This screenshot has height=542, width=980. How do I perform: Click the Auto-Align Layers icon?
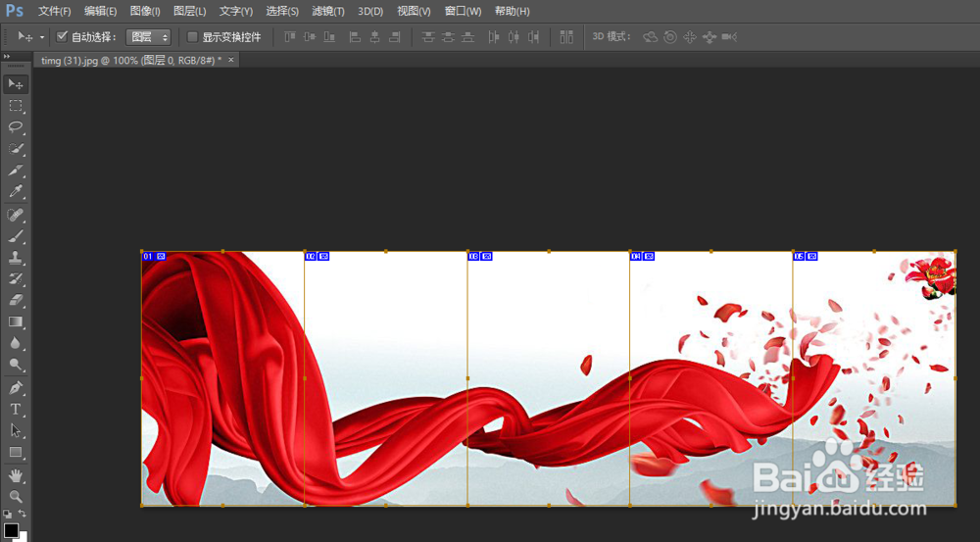[566, 37]
